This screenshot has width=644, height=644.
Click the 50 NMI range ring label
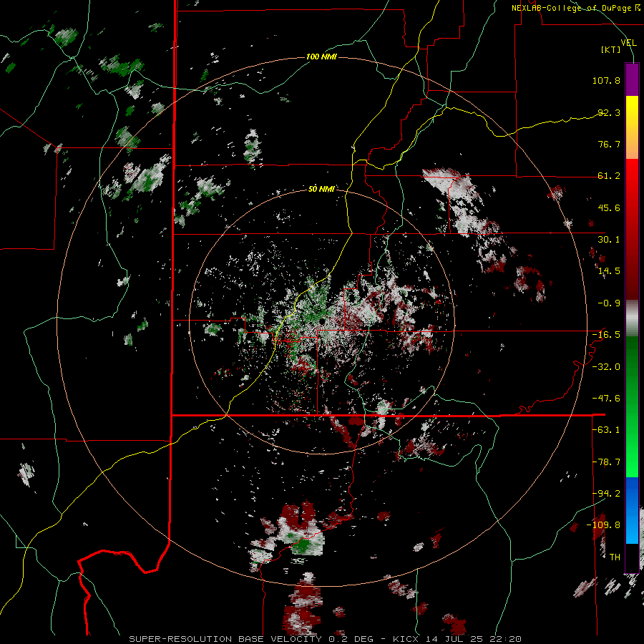coord(321,189)
